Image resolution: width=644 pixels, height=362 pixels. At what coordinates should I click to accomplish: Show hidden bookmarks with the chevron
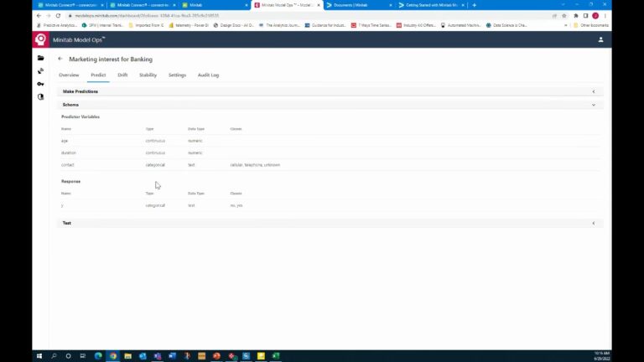565,25
